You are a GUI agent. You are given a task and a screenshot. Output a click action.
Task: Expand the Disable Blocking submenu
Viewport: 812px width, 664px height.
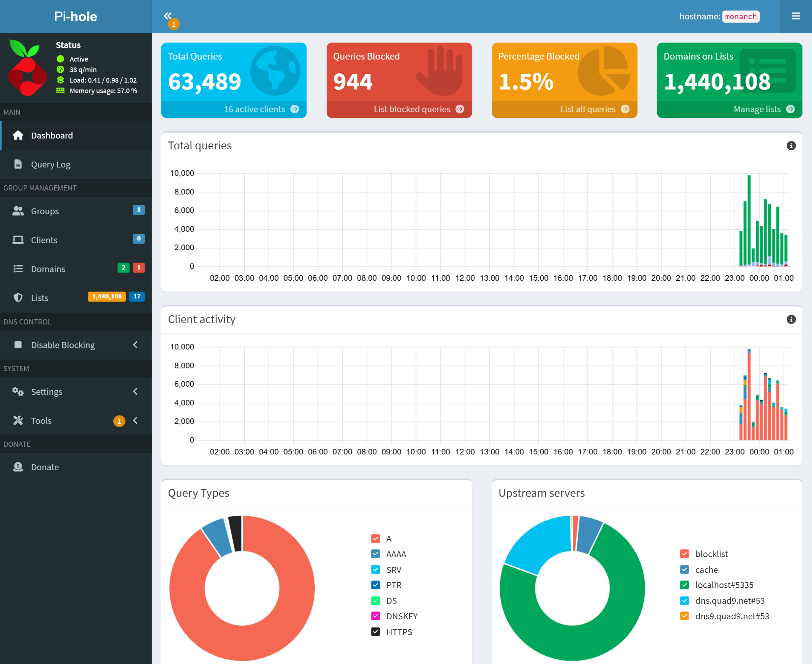(76, 345)
